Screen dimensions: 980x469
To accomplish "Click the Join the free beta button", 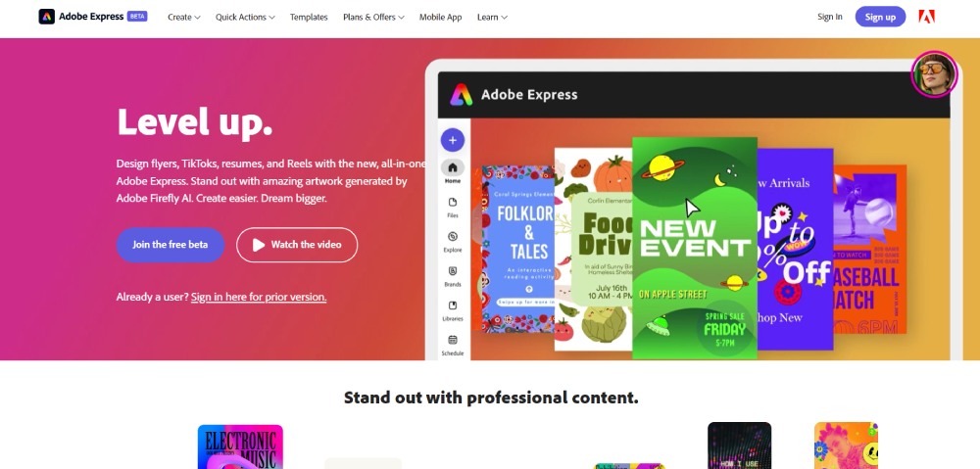I will (170, 245).
